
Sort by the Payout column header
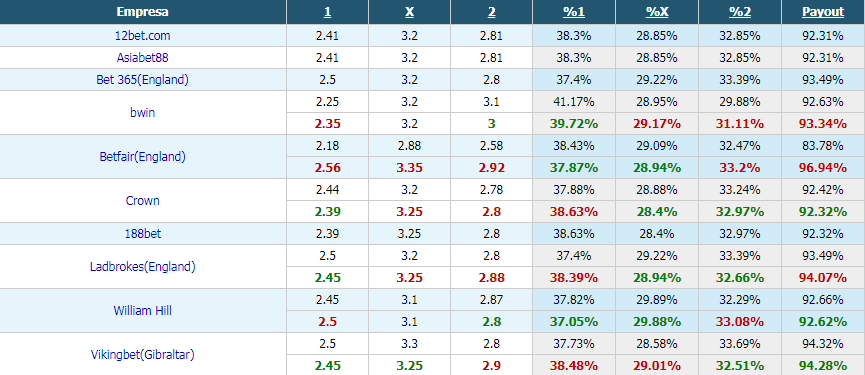823,12
